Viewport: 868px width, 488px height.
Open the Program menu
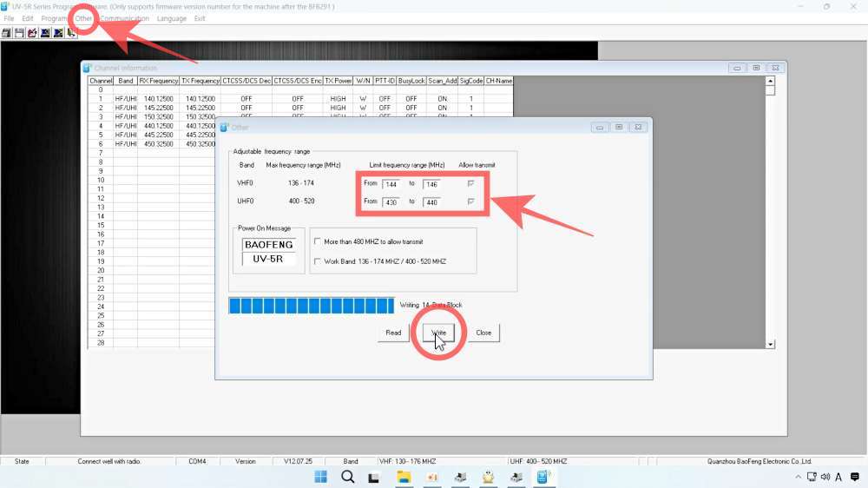coord(54,18)
